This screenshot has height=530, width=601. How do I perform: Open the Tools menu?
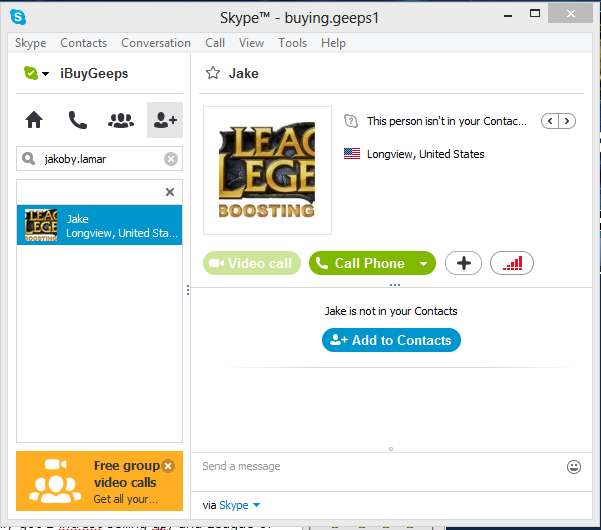coord(292,43)
